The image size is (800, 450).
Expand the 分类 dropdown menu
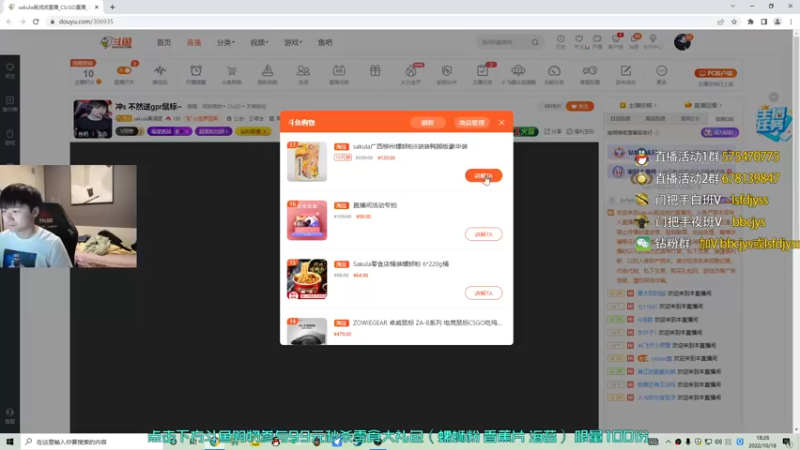pos(226,42)
